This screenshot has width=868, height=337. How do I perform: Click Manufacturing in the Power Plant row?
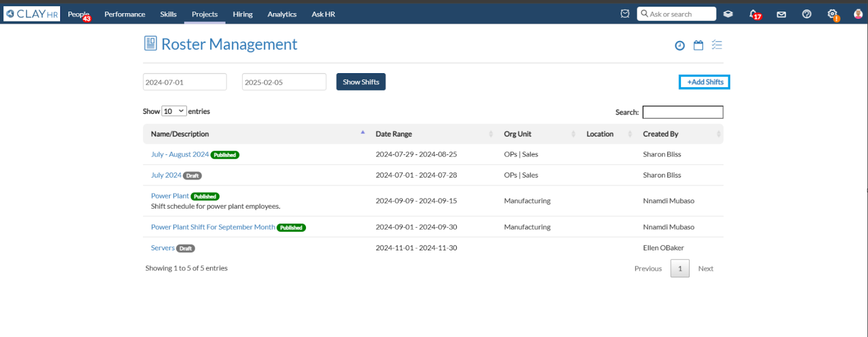coord(527,200)
